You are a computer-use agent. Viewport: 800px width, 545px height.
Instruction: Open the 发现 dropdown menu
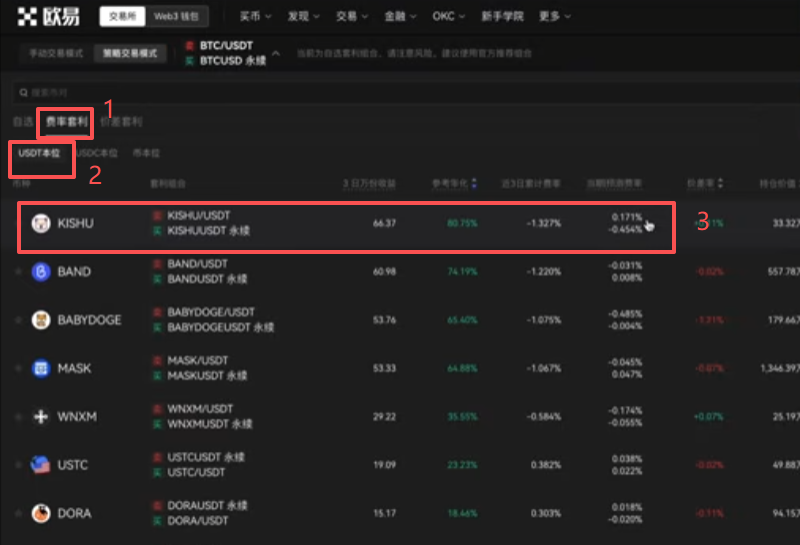[x=304, y=16]
